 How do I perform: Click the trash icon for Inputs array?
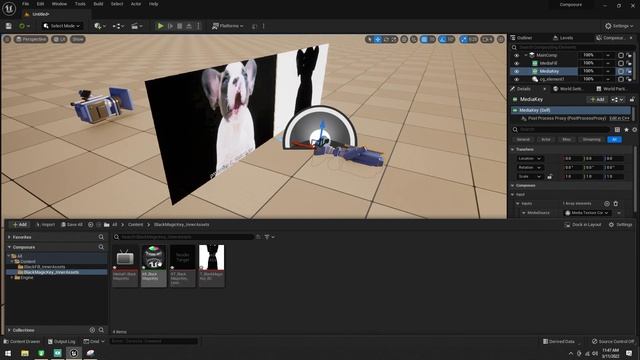tap(616, 204)
